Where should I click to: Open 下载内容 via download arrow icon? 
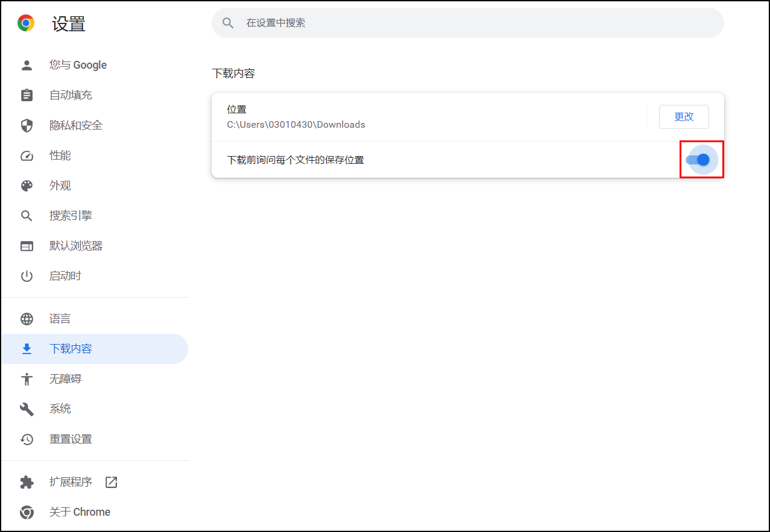point(27,348)
